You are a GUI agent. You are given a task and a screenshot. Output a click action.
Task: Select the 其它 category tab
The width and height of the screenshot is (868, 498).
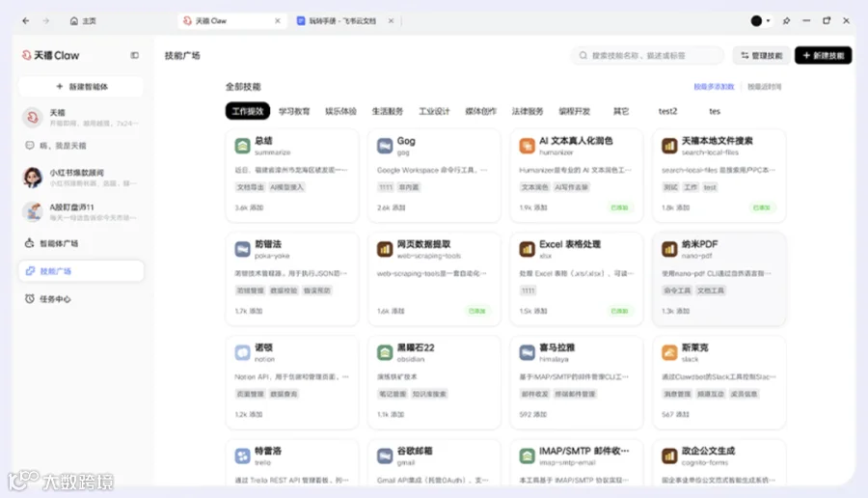pos(621,111)
